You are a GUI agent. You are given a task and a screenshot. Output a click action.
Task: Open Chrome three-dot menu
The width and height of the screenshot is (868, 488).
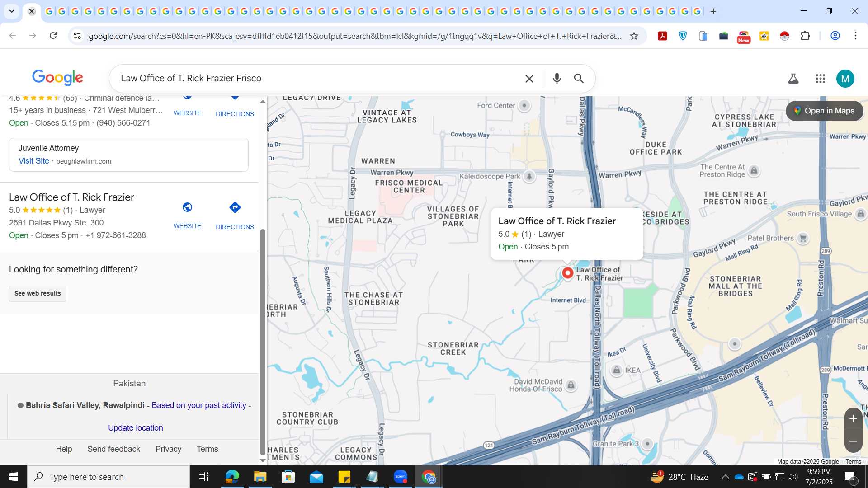click(x=855, y=36)
